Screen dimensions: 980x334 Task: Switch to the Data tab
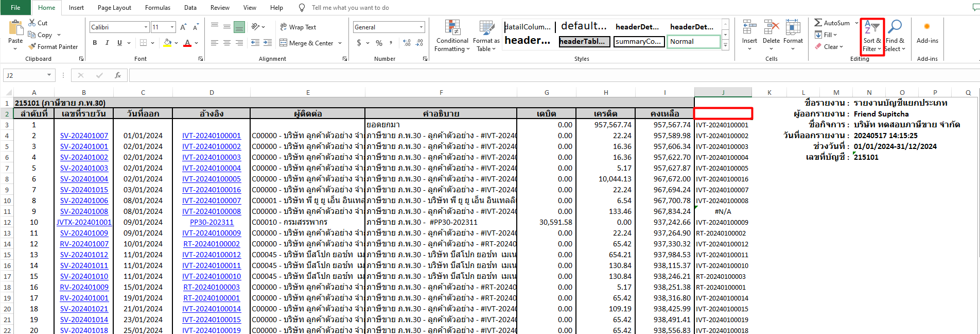click(190, 8)
